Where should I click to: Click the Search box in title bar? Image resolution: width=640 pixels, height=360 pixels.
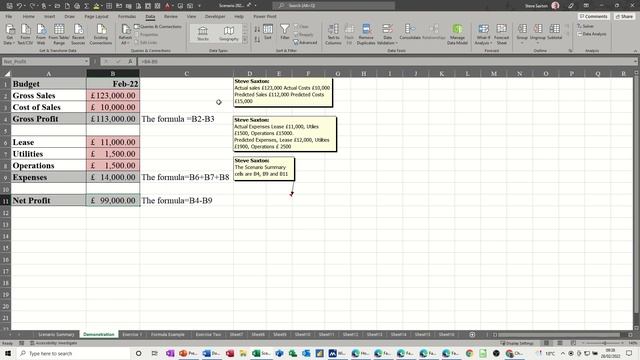pos(333,5)
